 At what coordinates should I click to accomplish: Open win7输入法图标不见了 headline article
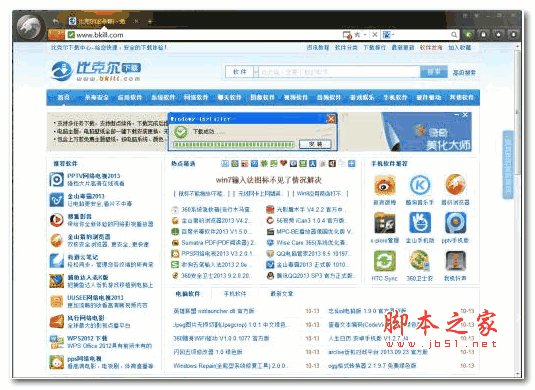pyautogui.click(x=269, y=180)
